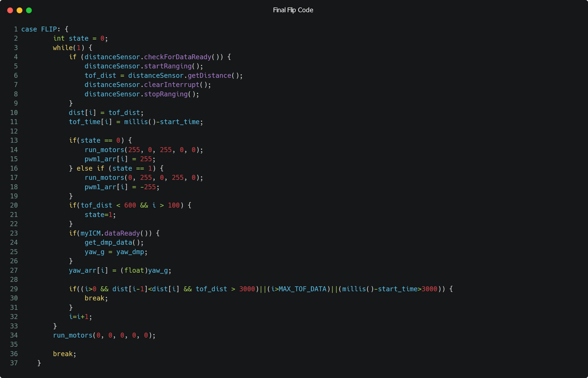This screenshot has height=378, width=588.
Task: Click line number 37 in the gutter
Action: tap(14, 363)
